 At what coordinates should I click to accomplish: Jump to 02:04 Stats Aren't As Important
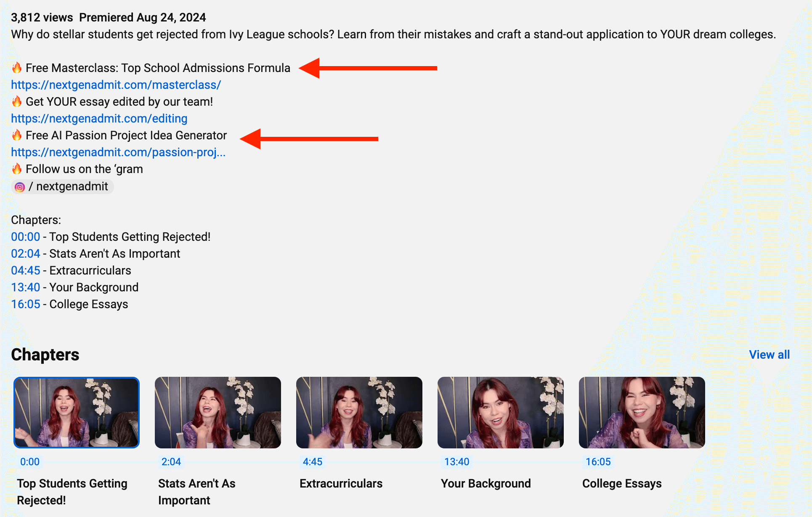(26, 253)
